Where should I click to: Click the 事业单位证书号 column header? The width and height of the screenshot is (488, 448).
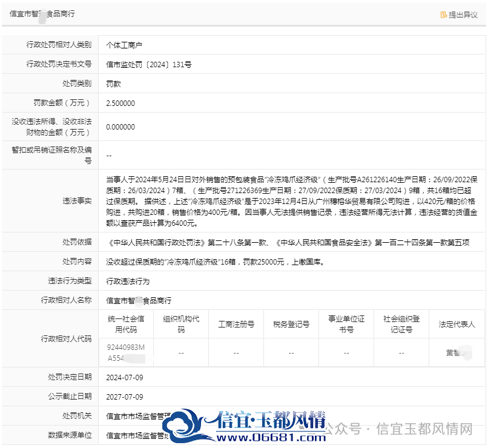[346, 324]
